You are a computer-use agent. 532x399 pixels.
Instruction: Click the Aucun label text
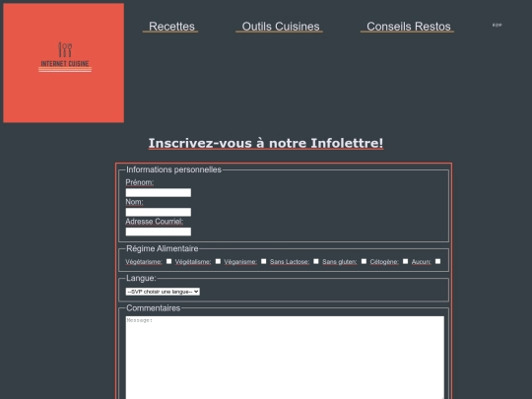click(x=421, y=262)
